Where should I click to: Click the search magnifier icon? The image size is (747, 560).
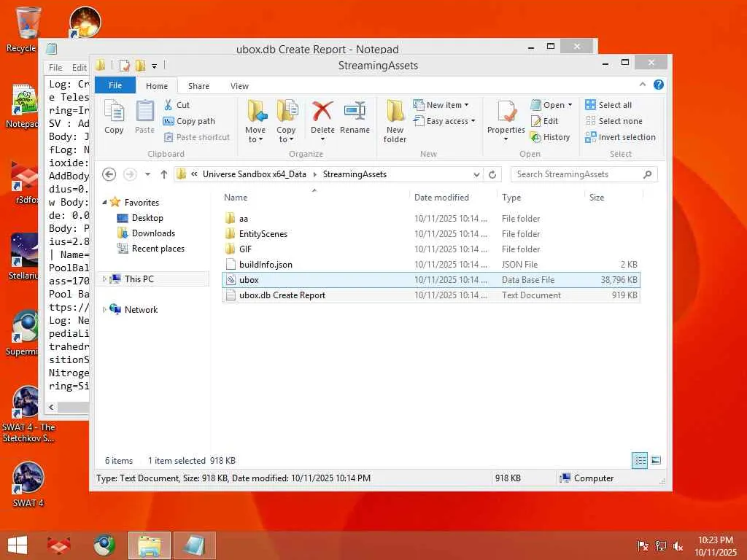coord(648,174)
